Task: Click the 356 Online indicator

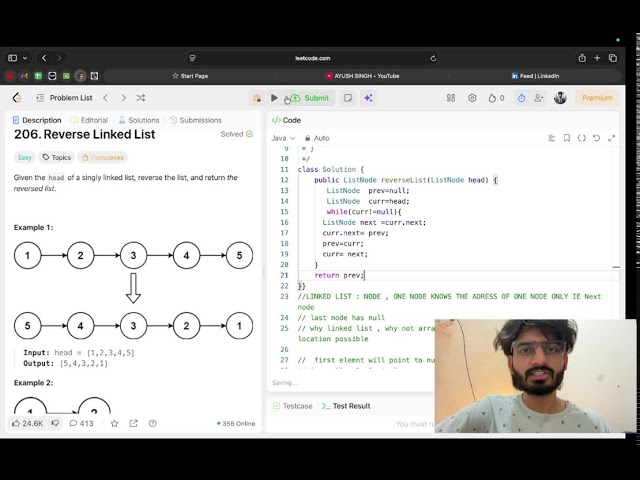Action: tap(236, 424)
